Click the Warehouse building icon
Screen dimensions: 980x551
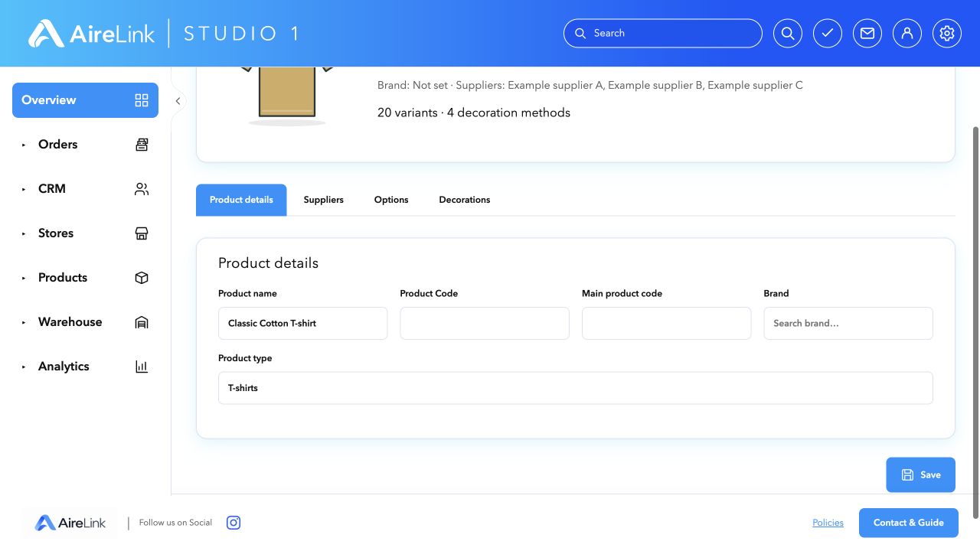pos(142,322)
